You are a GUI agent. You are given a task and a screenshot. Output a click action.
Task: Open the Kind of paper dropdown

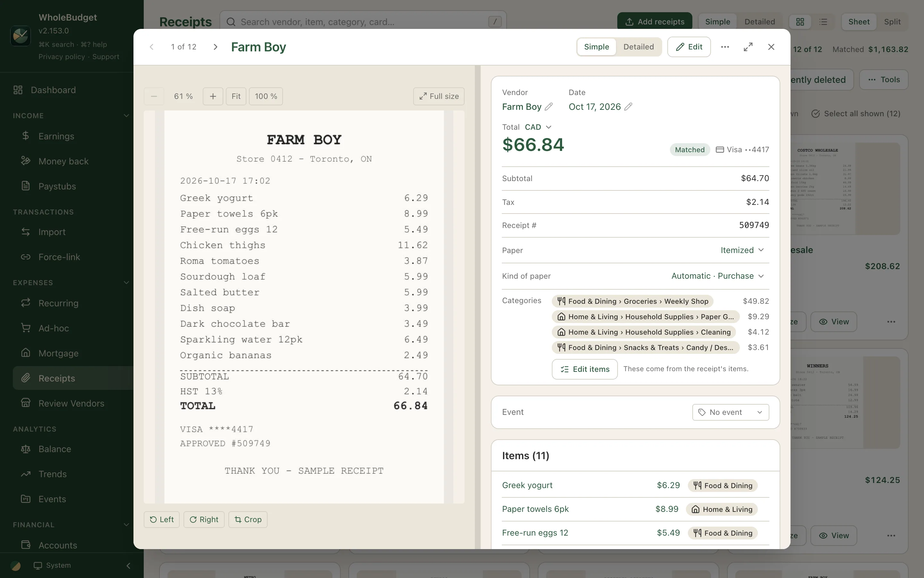tap(718, 276)
